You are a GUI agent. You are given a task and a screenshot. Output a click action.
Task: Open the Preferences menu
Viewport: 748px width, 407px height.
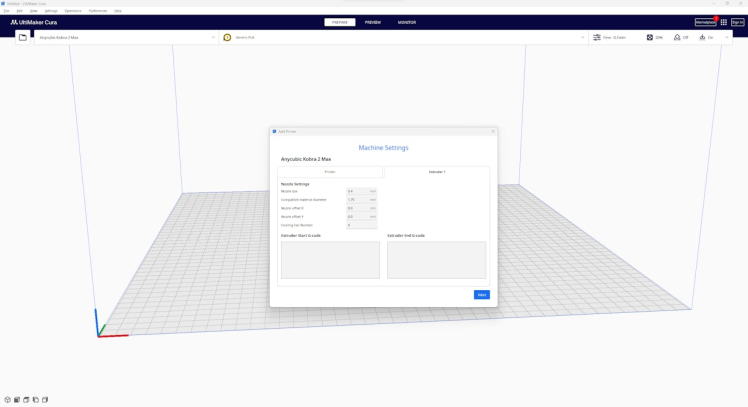point(98,10)
